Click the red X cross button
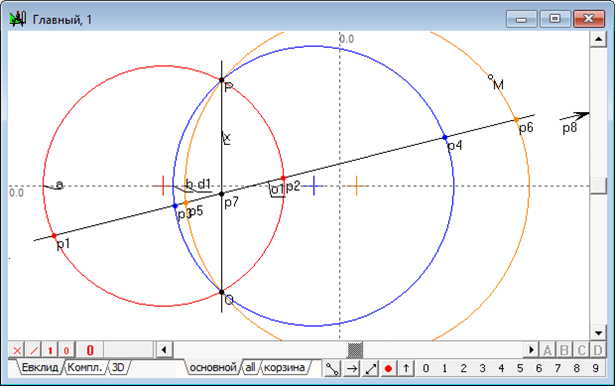This screenshot has height=386, width=615. click(x=17, y=350)
